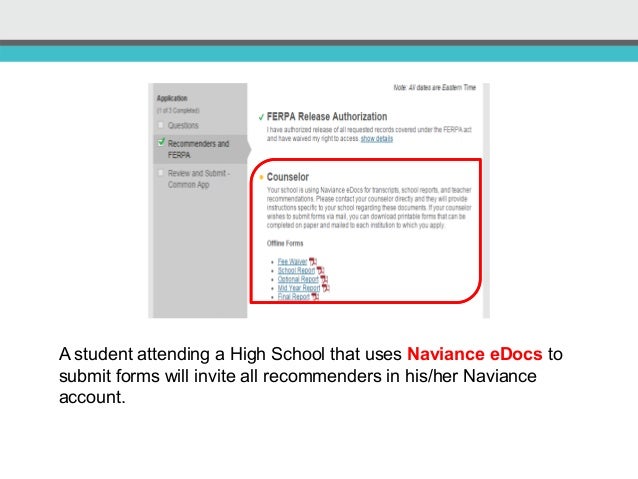Click the Counselor section heading
Screen dimensions: 638x479
(288, 177)
